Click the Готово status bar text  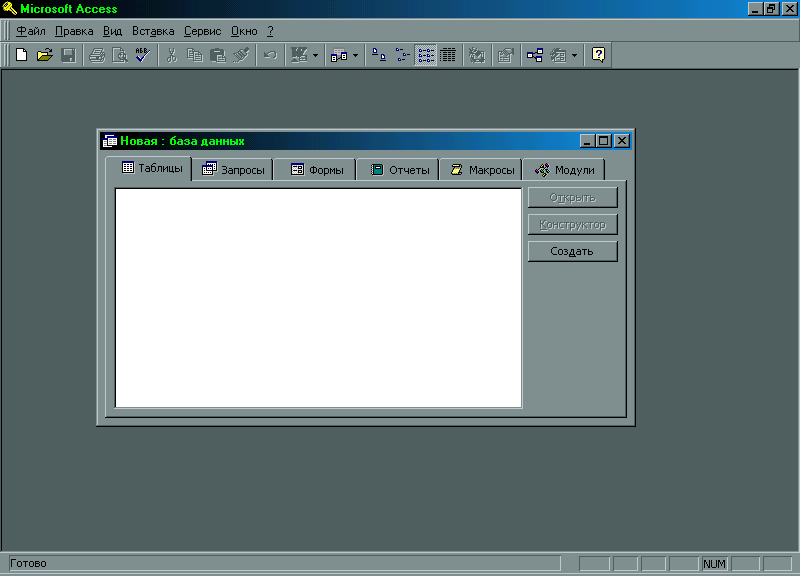point(29,563)
